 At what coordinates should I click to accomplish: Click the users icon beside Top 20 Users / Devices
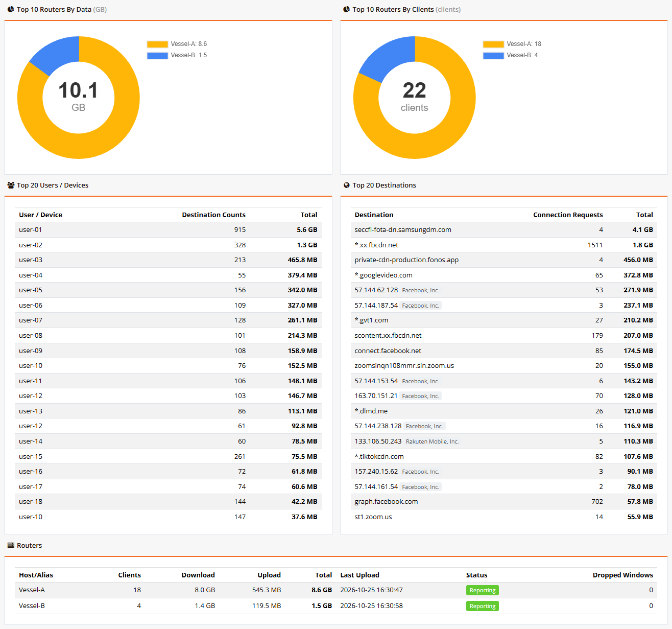tap(11, 185)
